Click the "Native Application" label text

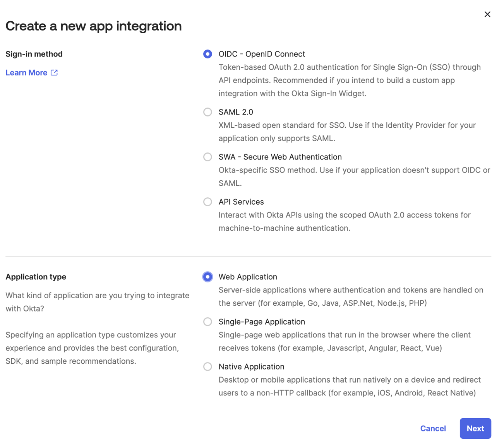[x=251, y=367]
